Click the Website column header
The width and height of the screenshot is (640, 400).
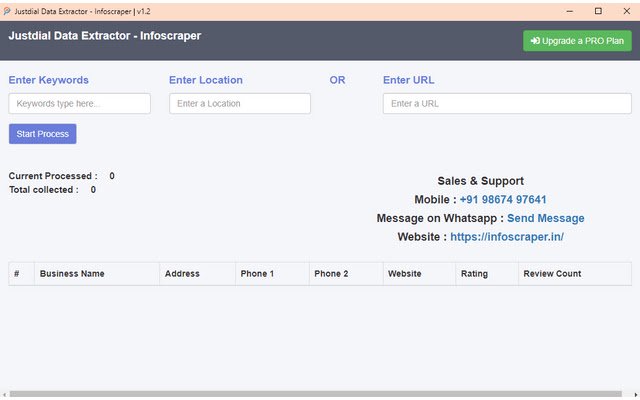(x=419, y=274)
